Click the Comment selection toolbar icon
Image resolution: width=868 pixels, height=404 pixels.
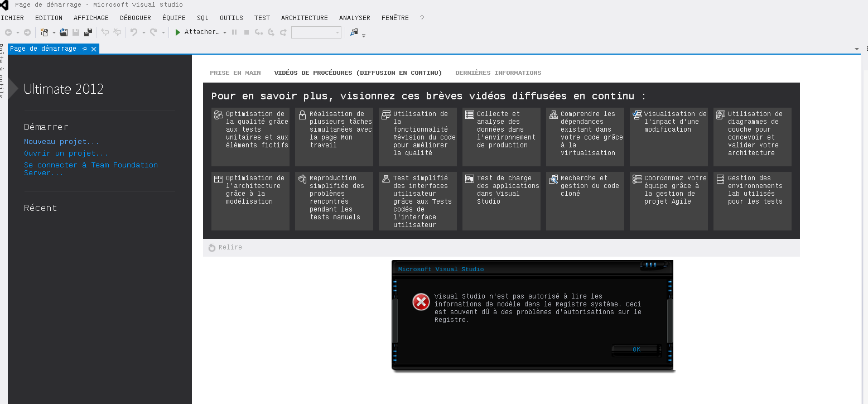click(x=105, y=32)
